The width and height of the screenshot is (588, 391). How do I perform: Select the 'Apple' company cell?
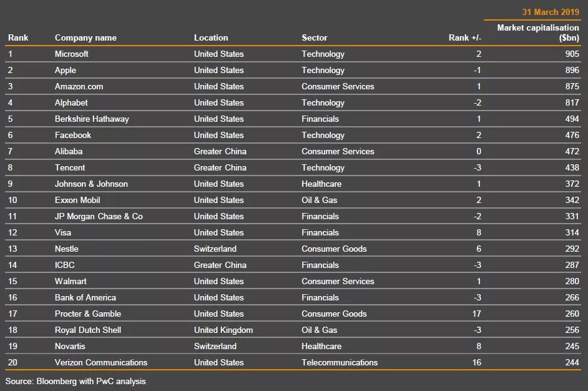[66, 70]
